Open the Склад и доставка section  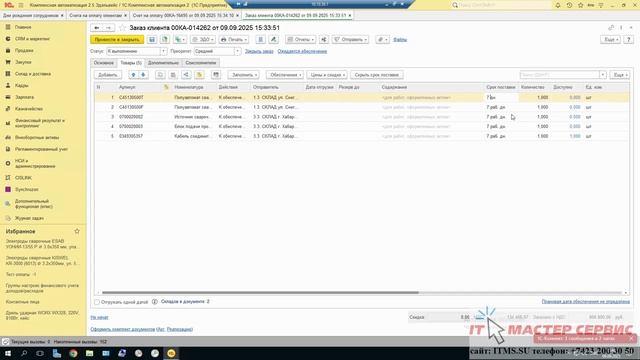coord(33,74)
